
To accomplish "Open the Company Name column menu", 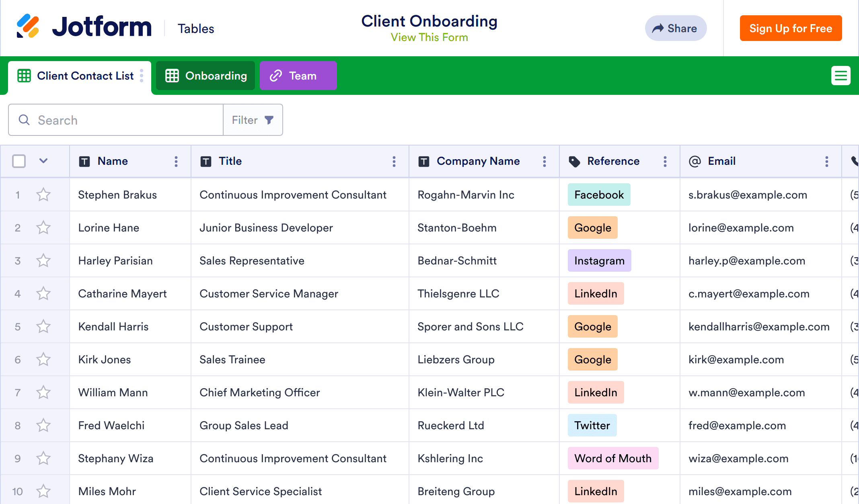I will click(x=544, y=161).
